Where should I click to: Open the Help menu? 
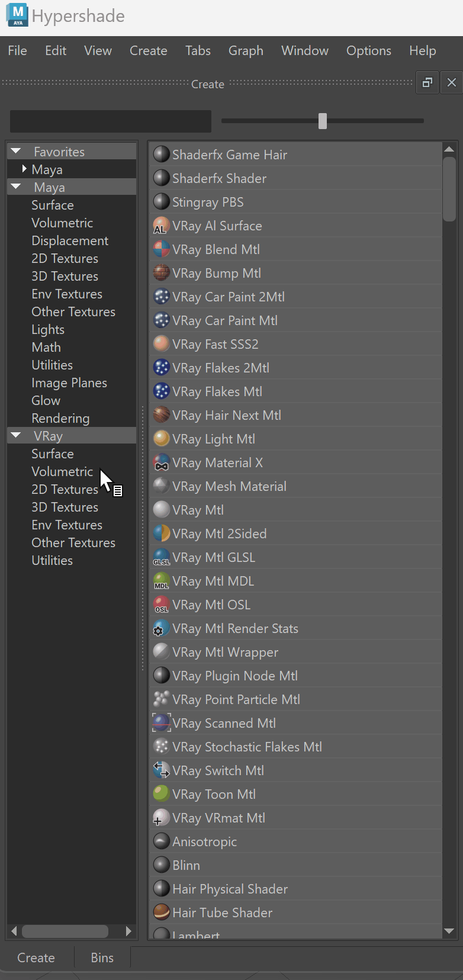pos(423,51)
